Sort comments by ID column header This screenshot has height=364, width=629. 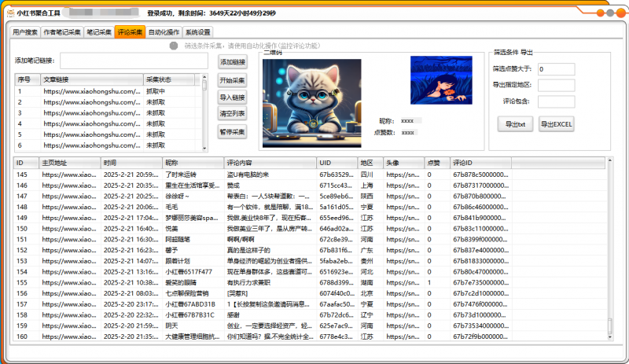click(26, 163)
